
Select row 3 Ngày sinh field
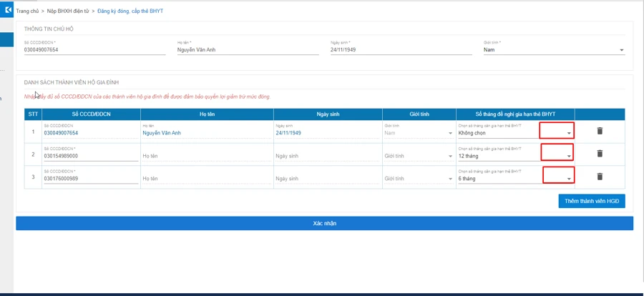[327, 179]
